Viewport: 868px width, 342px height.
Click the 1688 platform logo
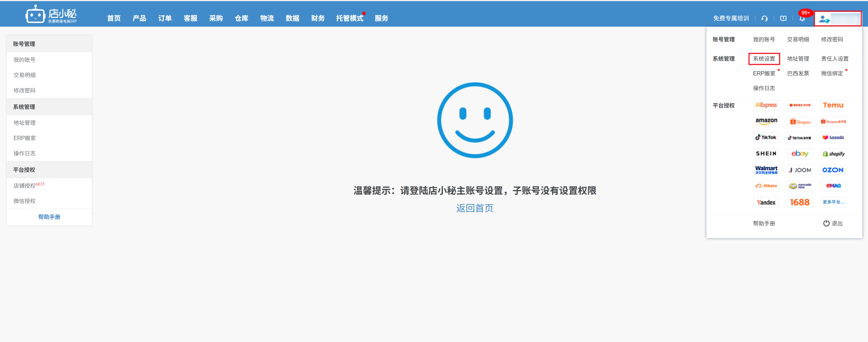coord(800,202)
